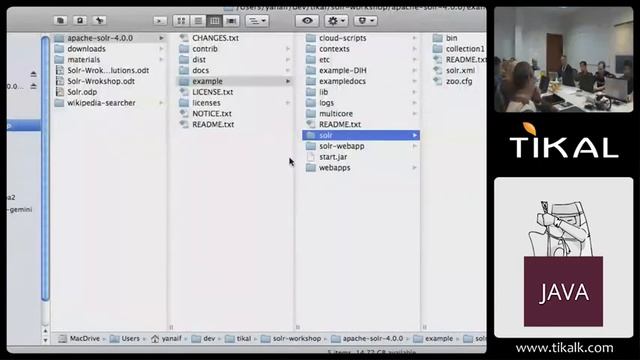
Task: Expand the contexts folder arrow
Action: tap(415, 49)
